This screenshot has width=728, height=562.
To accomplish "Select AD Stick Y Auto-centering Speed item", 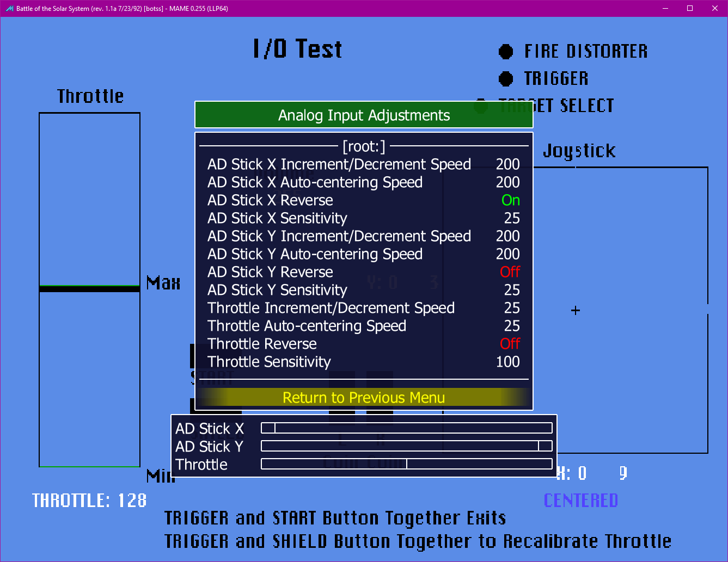I will click(x=315, y=254).
